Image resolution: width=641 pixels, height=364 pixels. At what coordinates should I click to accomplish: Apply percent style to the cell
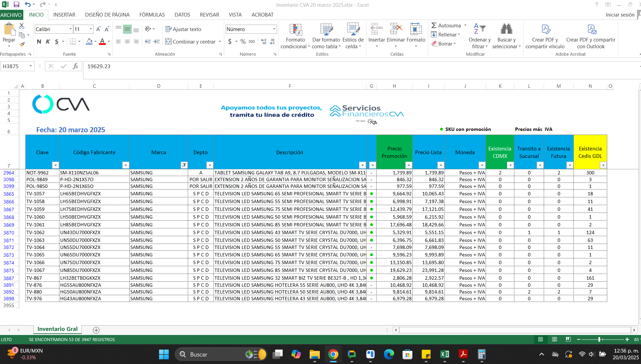pos(243,41)
